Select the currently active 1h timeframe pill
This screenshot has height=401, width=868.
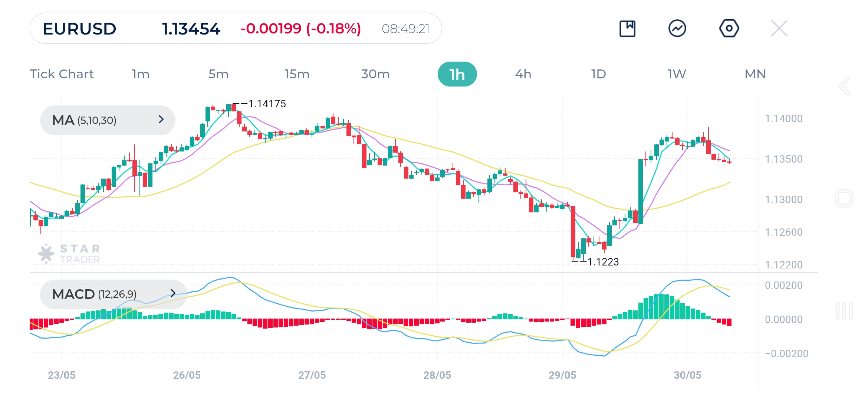[x=458, y=74]
